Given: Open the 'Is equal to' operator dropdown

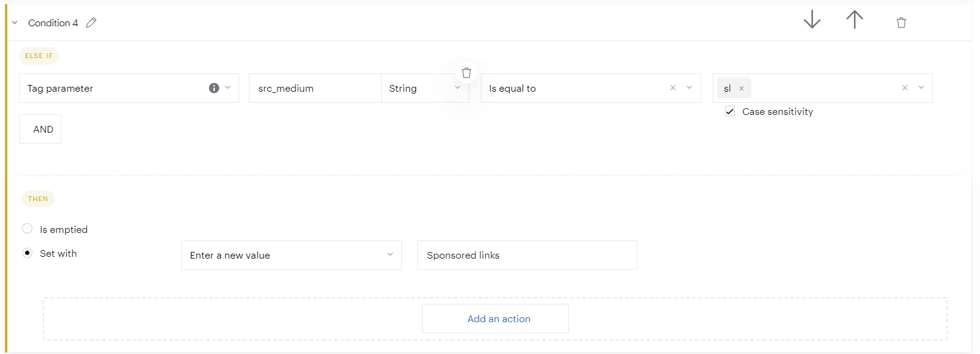Looking at the screenshot, I should pos(689,87).
